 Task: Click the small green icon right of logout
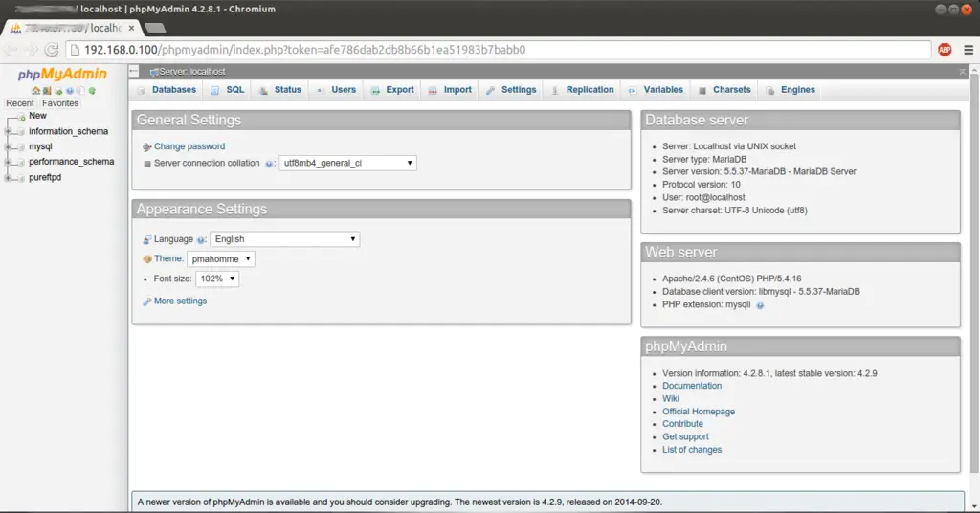click(x=58, y=91)
